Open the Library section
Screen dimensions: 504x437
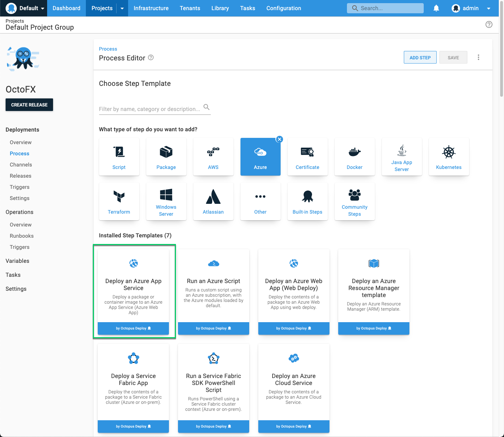(220, 8)
